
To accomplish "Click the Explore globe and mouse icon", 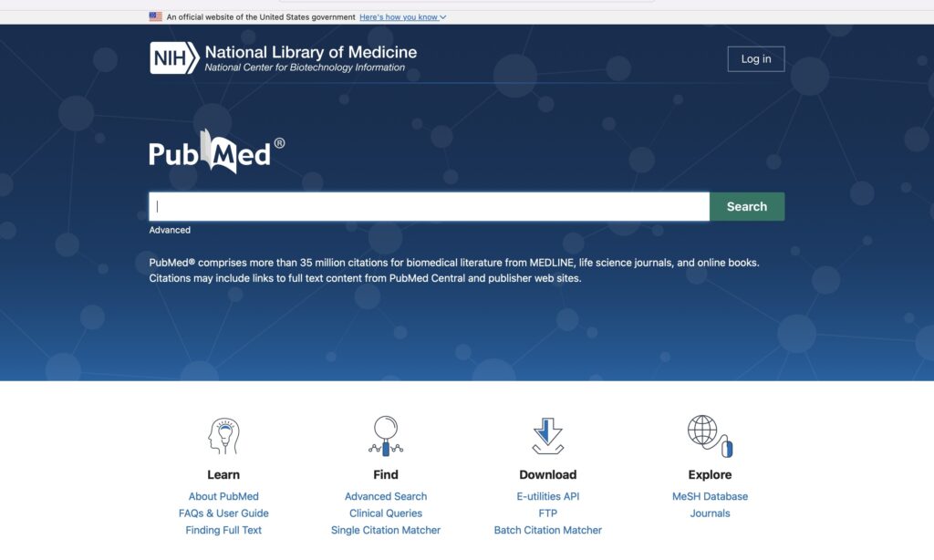I will 710,435.
